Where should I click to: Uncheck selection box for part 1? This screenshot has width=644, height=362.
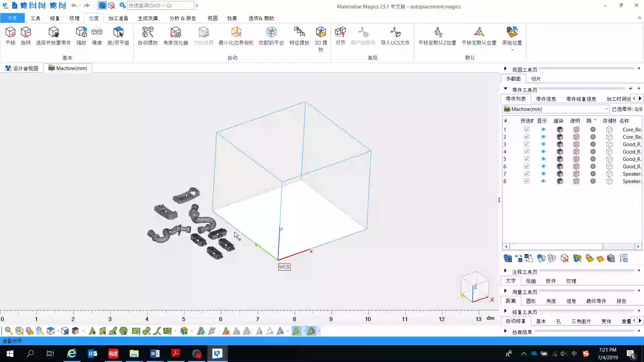tap(527, 129)
